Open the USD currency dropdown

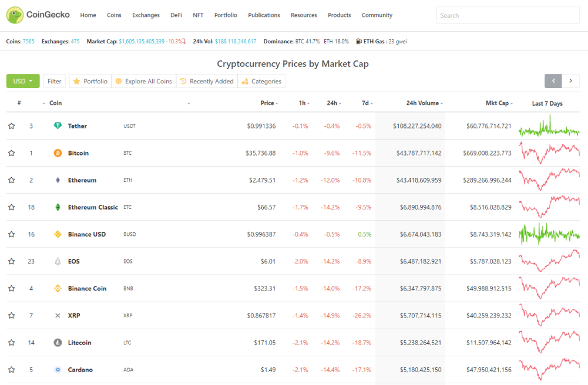(x=23, y=81)
